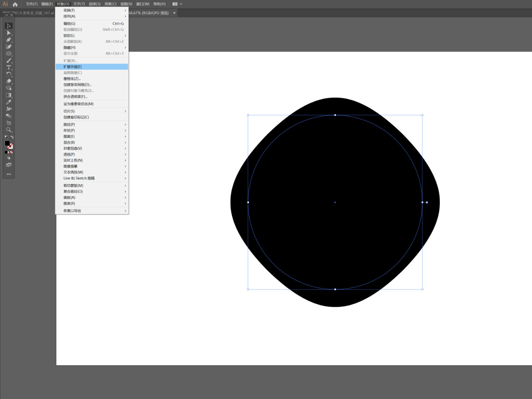
Task: Select the Gradient tool
Action: coord(9,95)
